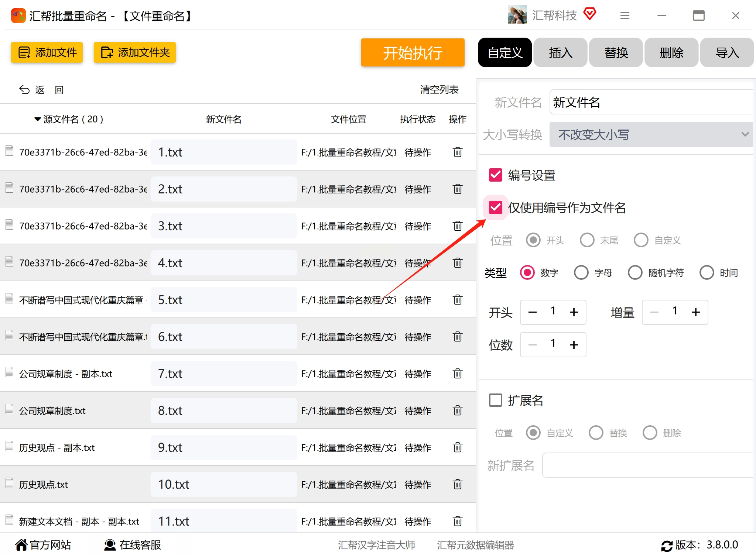Collapse the 源文件名 sort arrow
This screenshot has height=557, width=756.
click(x=37, y=119)
